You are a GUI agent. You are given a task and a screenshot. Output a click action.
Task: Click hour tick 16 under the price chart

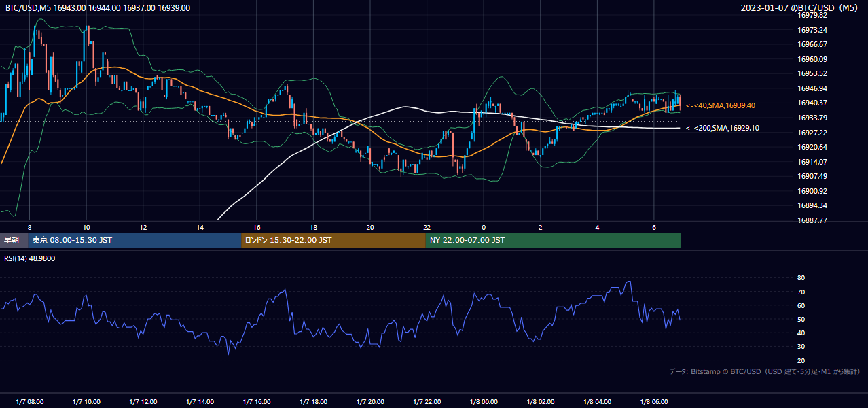[257, 226]
